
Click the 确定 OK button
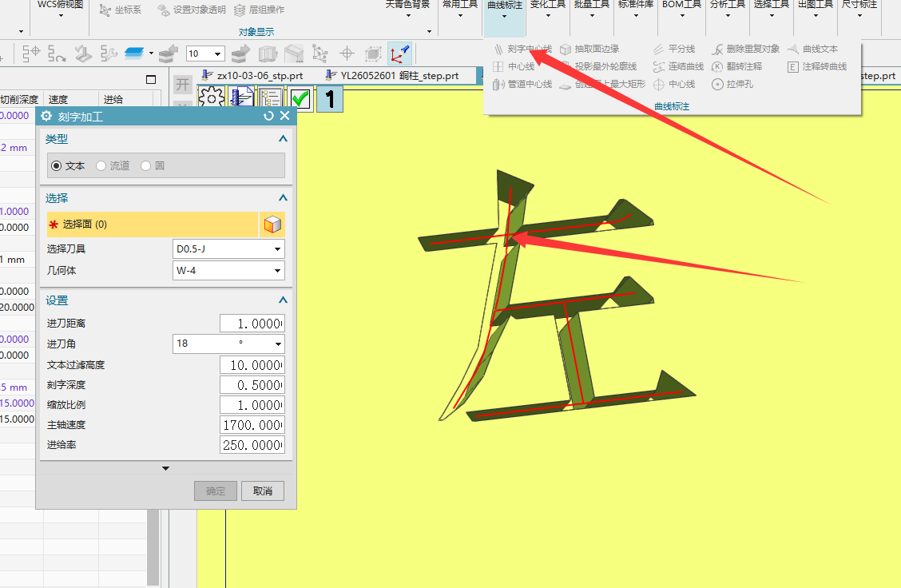point(216,491)
